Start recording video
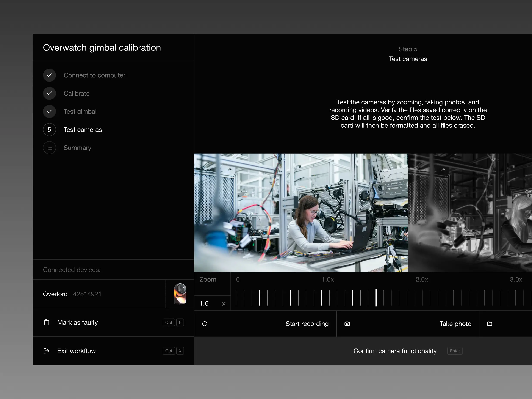 (x=265, y=324)
